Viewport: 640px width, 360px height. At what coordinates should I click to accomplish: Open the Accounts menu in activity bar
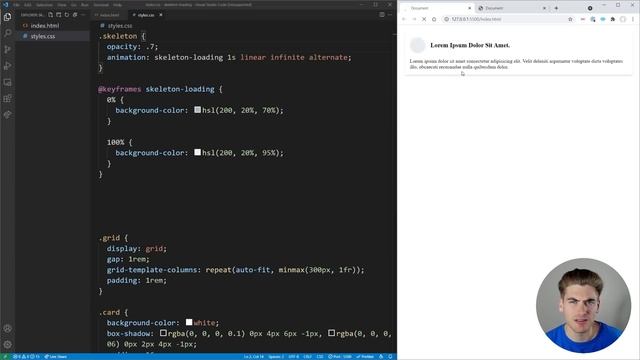[x=7, y=329]
